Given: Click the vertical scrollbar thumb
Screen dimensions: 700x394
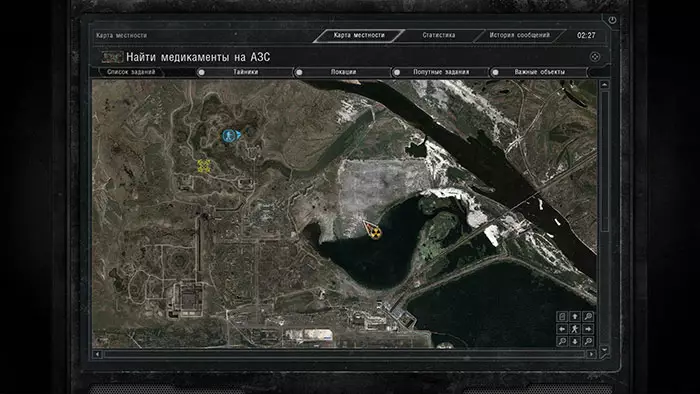Looking at the screenshot, I should click(x=605, y=162).
